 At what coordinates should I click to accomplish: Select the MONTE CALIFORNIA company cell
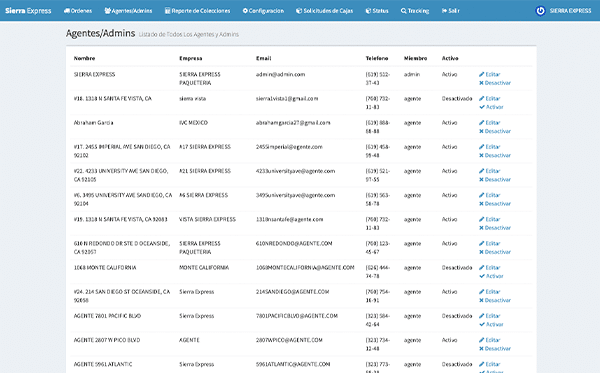(x=204, y=267)
